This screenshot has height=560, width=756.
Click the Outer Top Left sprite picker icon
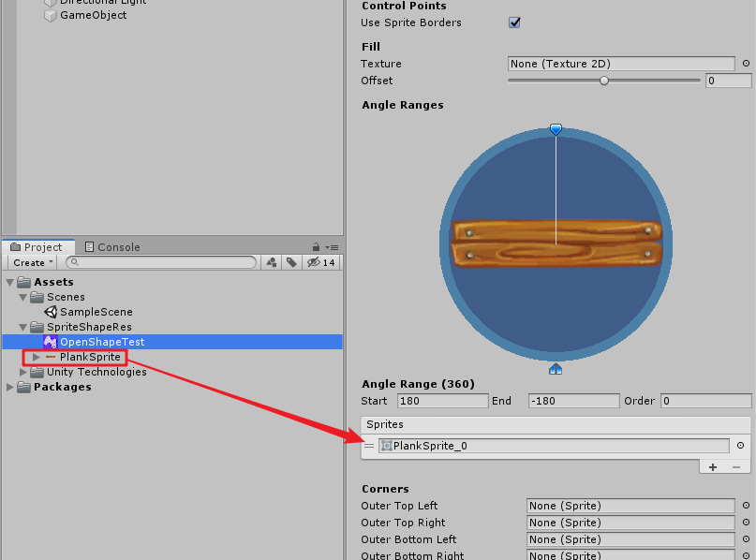(x=746, y=506)
